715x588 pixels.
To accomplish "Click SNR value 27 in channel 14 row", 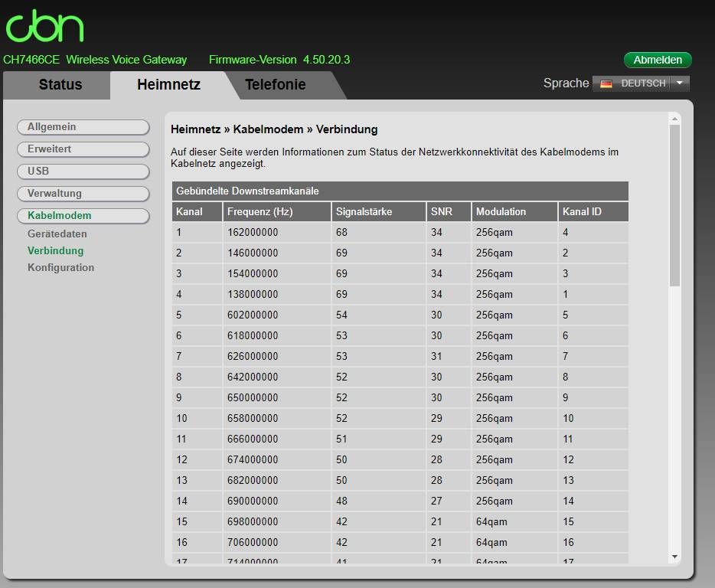I will coord(436,501).
